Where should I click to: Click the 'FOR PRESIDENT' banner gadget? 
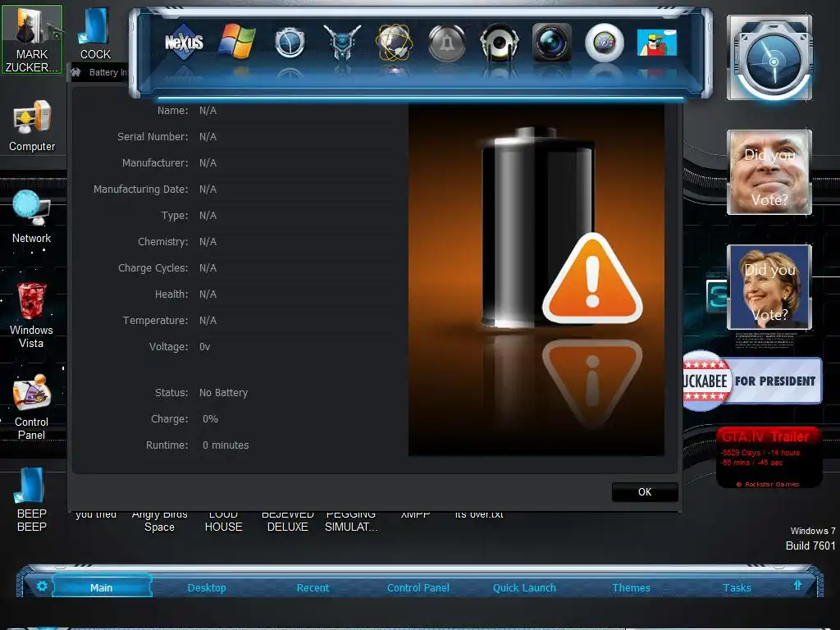752,381
